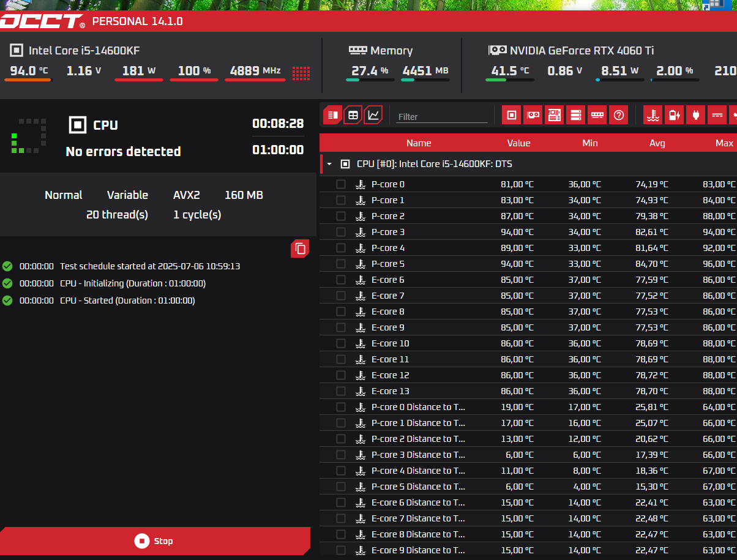Click the thermometer icon on E-core 13 row
Viewport: 737px width, 560px height.
click(361, 391)
